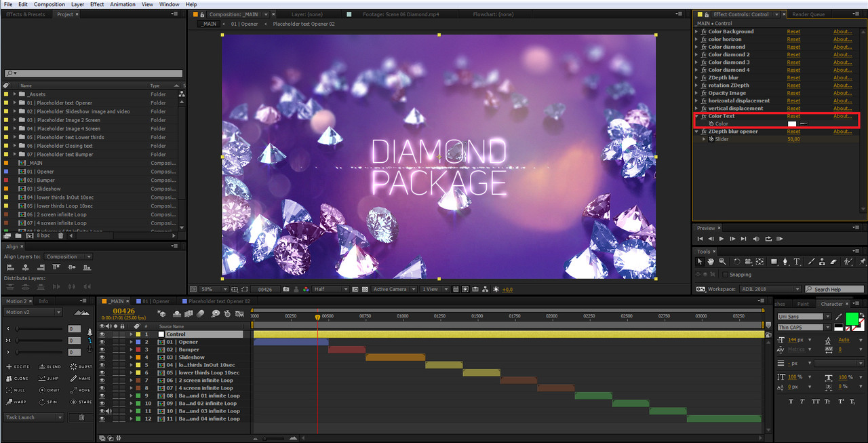The height and width of the screenshot is (443, 868).
Task: Select the Brush tool
Action: pyautogui.click(x=811, y=261)
